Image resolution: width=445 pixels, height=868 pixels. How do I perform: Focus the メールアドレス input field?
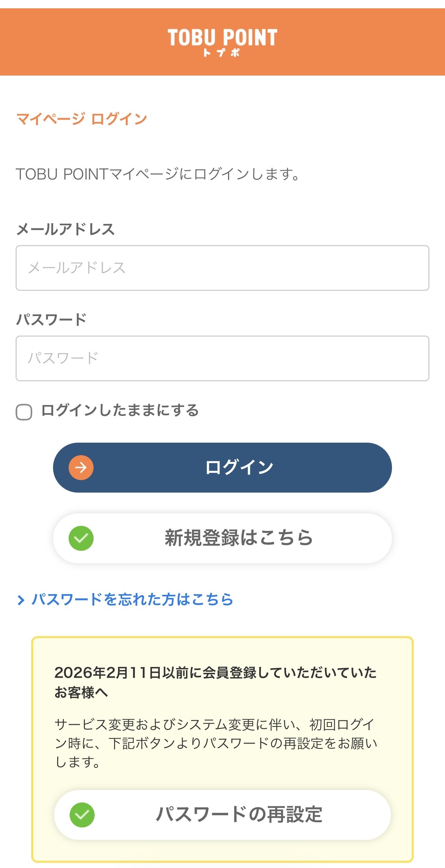click(222, 268)
